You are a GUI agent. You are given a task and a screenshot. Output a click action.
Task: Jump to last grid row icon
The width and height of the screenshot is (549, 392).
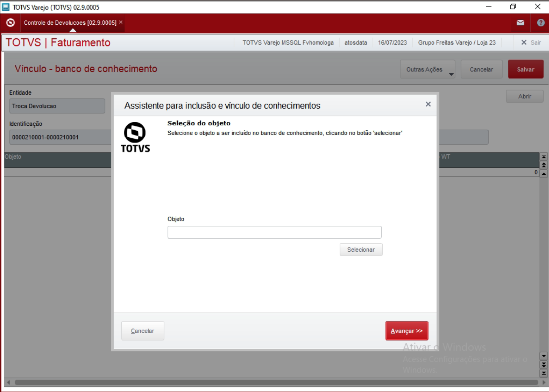pyautogui.click(x=544, y=373)
